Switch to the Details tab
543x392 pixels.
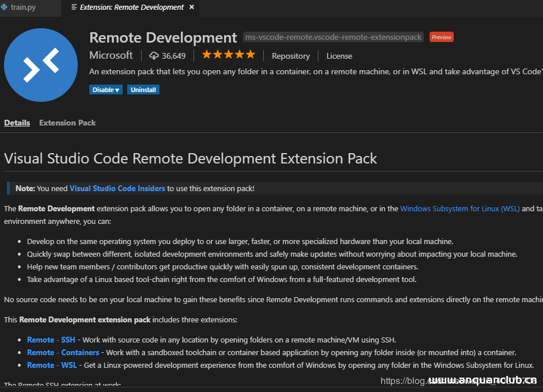coord(17,123)
